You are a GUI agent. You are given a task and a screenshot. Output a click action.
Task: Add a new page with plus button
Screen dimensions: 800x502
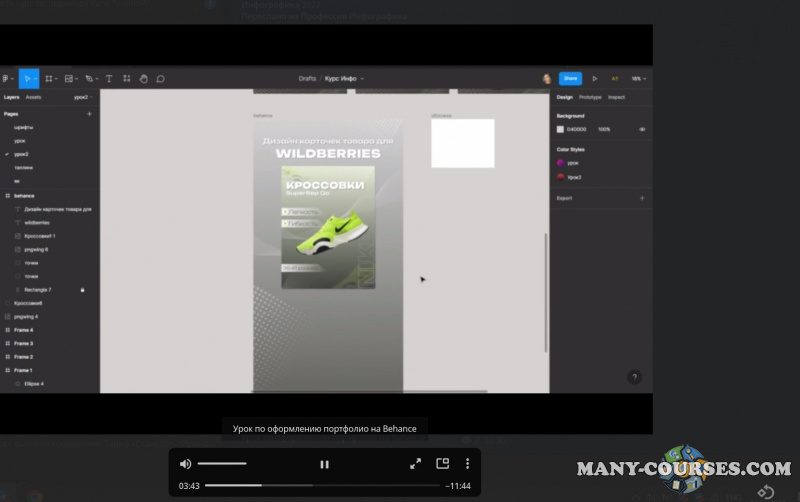(x=89, y=114)
